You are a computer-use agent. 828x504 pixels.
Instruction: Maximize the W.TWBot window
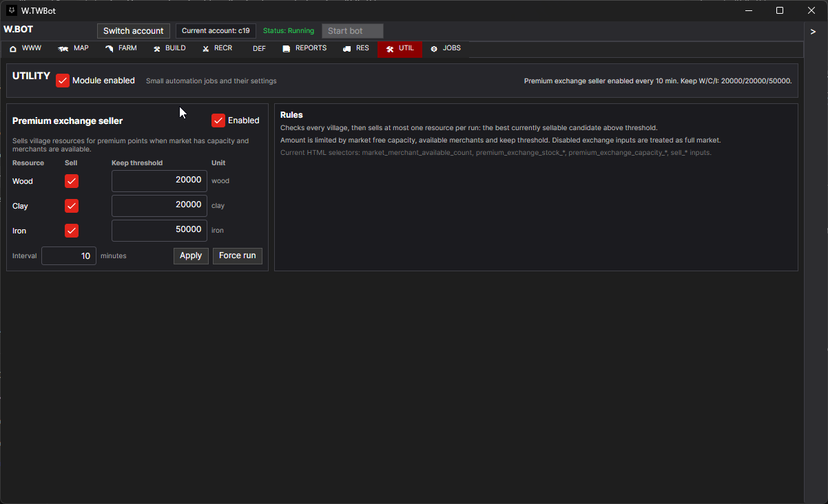[x=780, y=10]
